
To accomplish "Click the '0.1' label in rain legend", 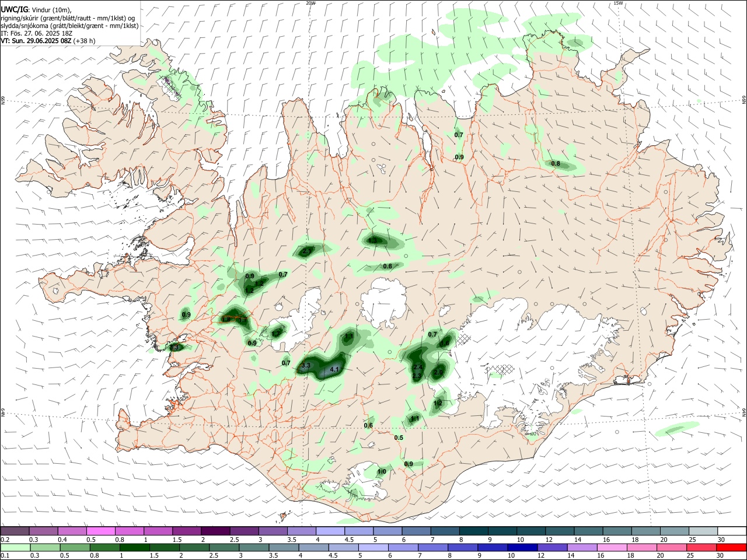I will click(5, 556).
